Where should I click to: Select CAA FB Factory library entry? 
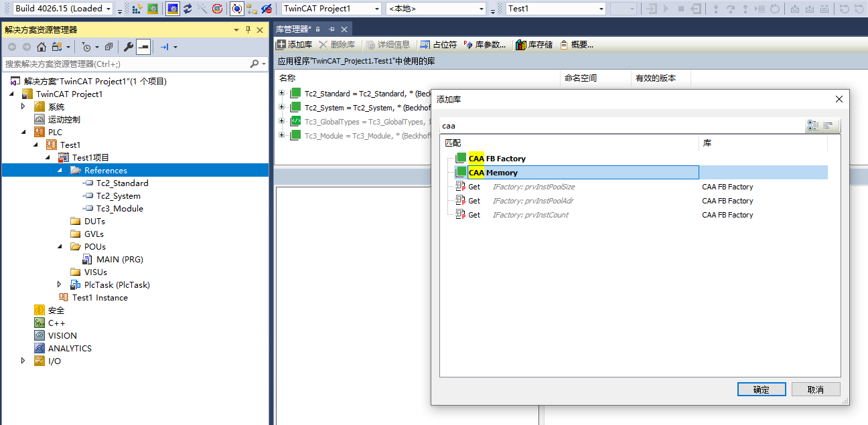(x=496, y=159)
